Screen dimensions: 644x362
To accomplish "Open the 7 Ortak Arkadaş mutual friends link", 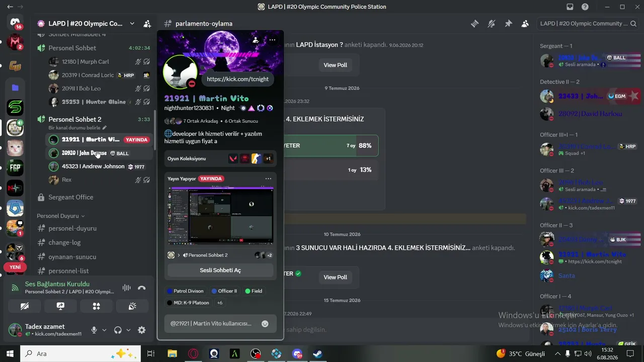I will point(200,121).
